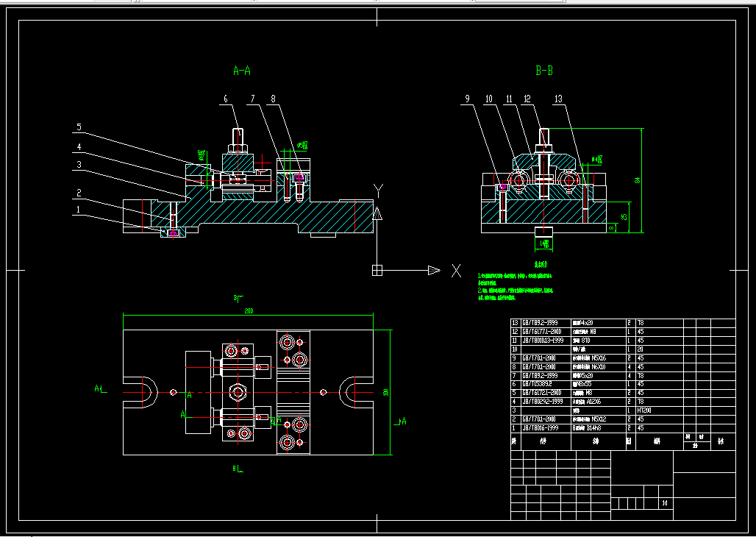Select the 200 length dimension text
This screenshot has height=537, width=756.
coord(249,311)
